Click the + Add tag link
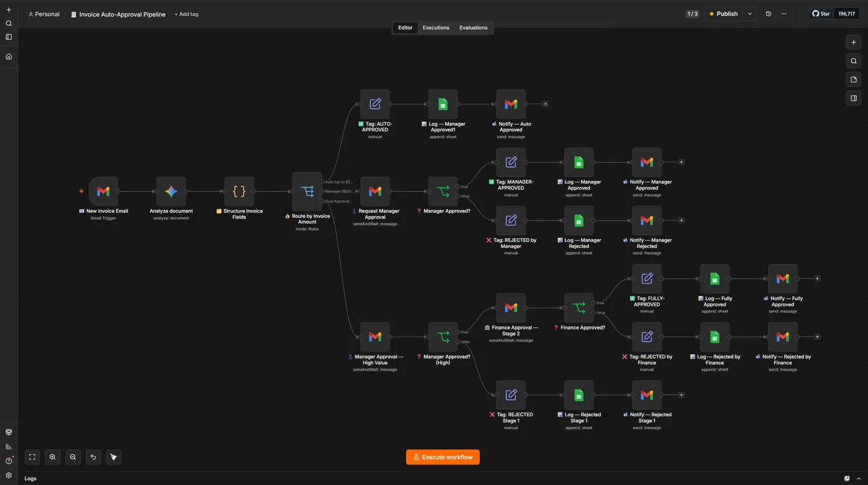Screen dimensions: 868x485 (186, 14)
